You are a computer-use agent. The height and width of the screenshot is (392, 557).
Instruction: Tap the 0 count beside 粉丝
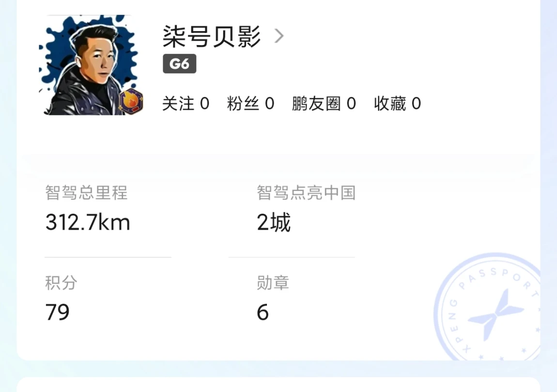click(x=270, y=104)
